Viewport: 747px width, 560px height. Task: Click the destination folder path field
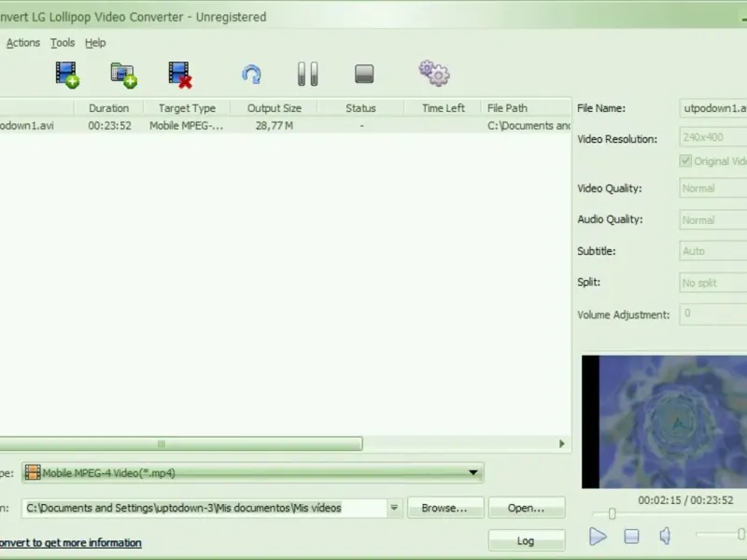204,508
